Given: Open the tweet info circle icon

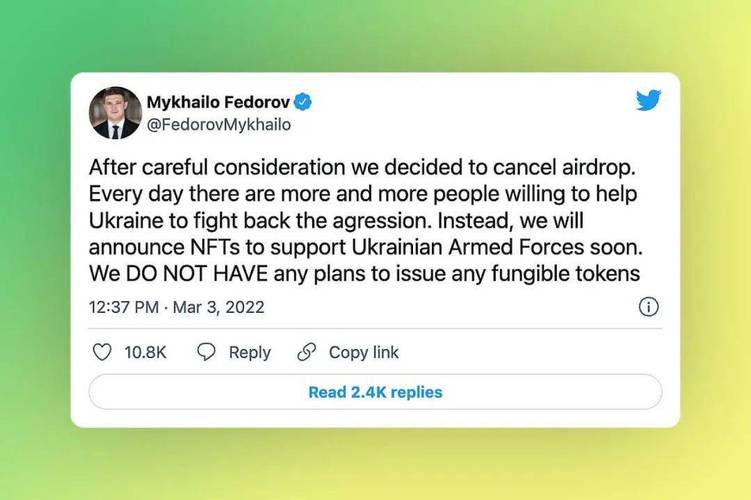Looking at the screenshot, I should 649,307.
